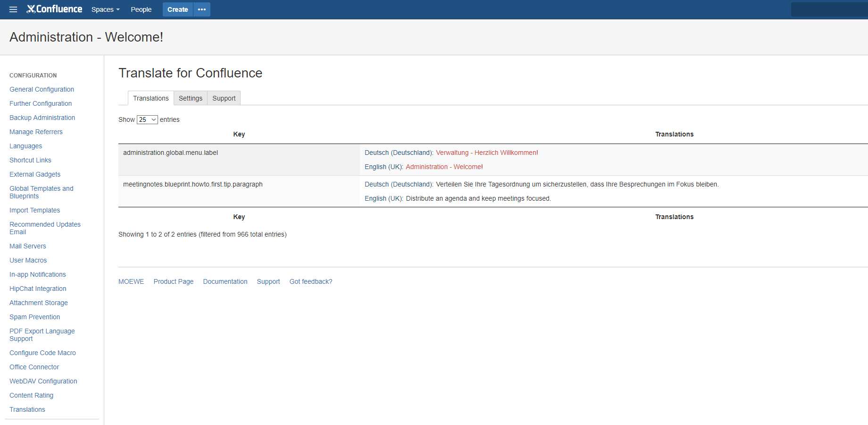Open Further Configuration in the sidebar
Screen dimensions: 868x425
click(x=41, y=103)
